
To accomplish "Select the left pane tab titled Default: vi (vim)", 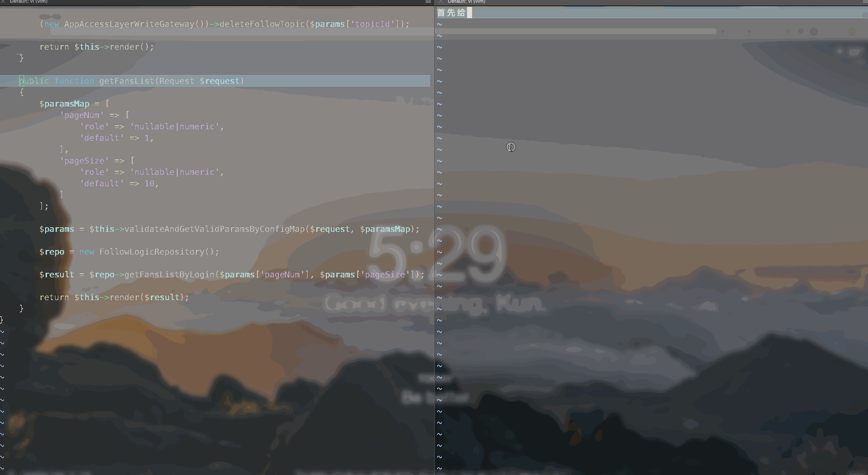I will click(x=28, y=2).
